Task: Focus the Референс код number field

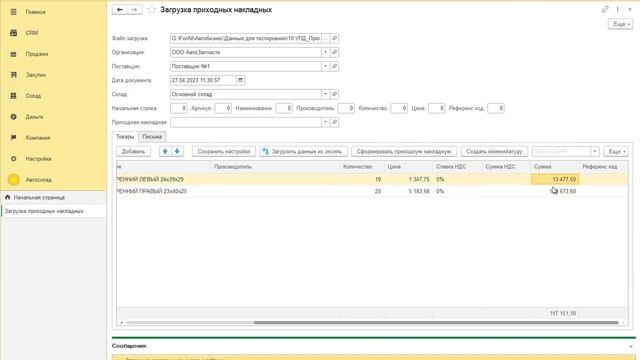Action: coord(496,108)
